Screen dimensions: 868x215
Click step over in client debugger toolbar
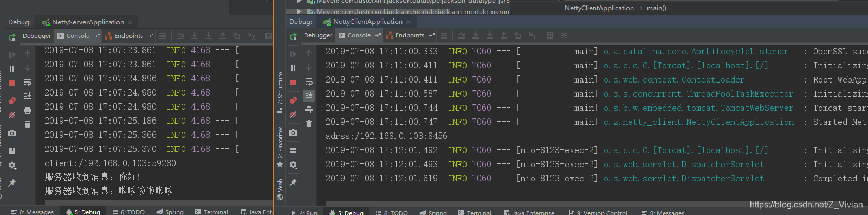click(462, 35)
